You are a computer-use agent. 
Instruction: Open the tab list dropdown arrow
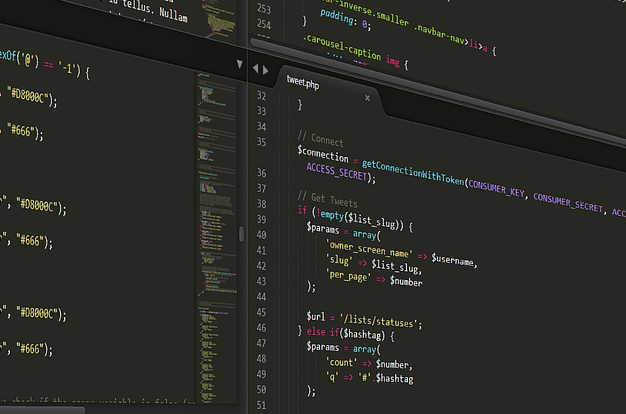click(x=239, y=65)
